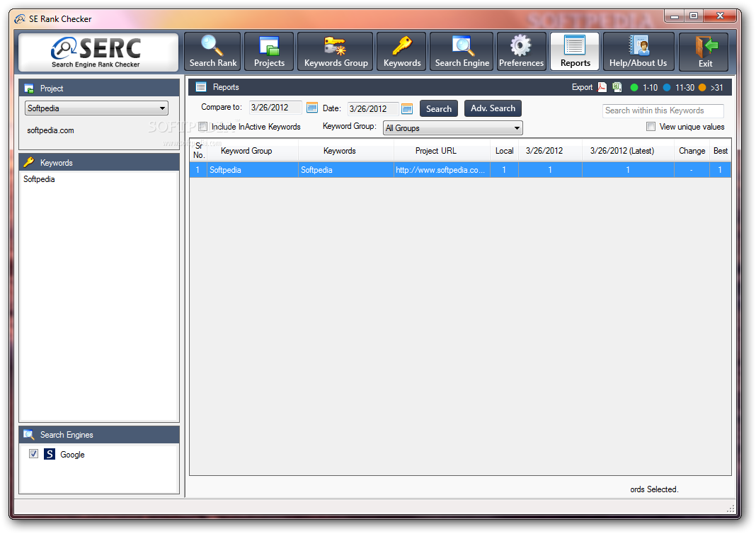The width and height of the screenshot is (756, 534).
Task: Click the Keywords panel key icon
Action: pos(29,162)
